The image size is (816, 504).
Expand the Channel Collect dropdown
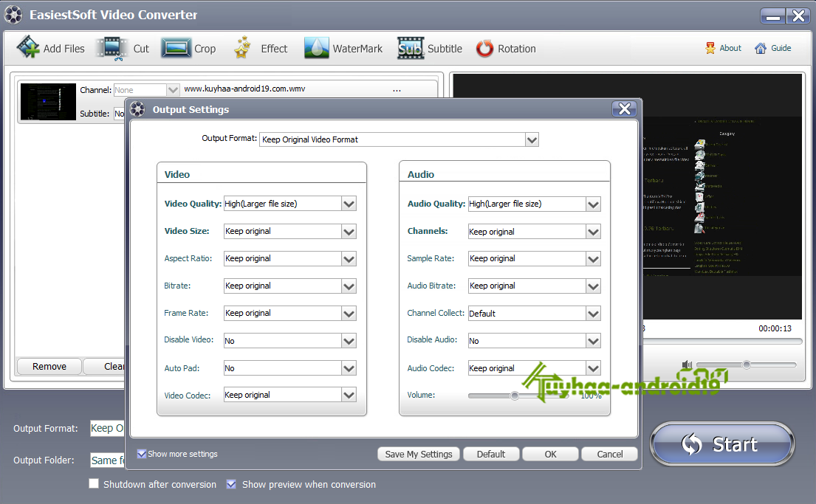[593, 314]
